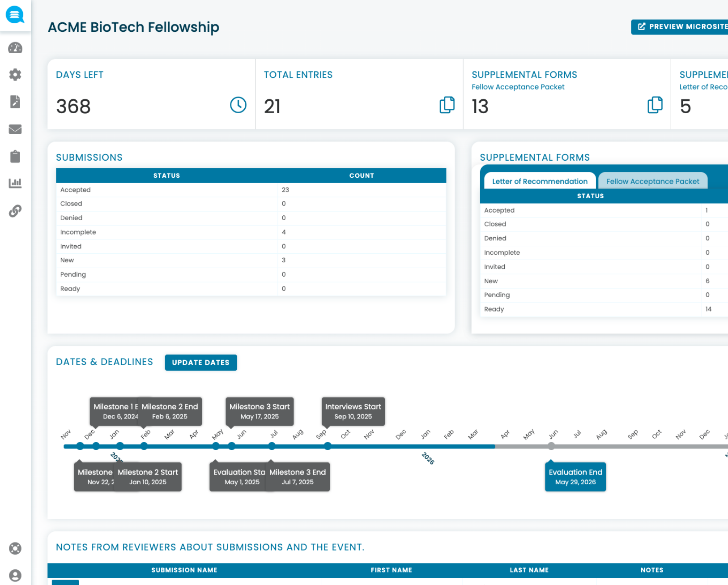Click the Interviews Start marker on the timeline

(x=353, y=411)
